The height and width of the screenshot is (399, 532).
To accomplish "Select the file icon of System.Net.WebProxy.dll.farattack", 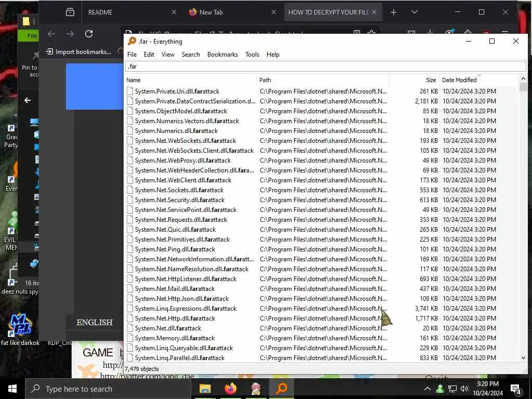I will tap(130, 160).
